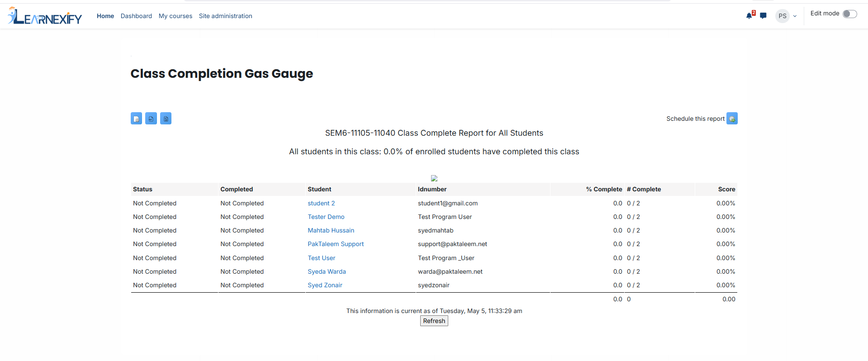Image resolution: width=868 pixels, height=361 pixels.
Task: Open Syed Zonair's student link
Action: coord(325,285)
